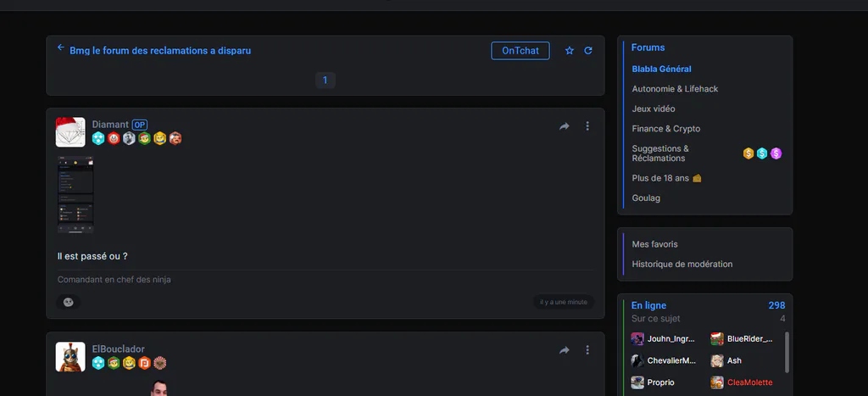Image resolution: width=868 pixels, height=396 pixels.
Task: Share ElBouclador's post via arrow icon
Action: pos(564,350)
